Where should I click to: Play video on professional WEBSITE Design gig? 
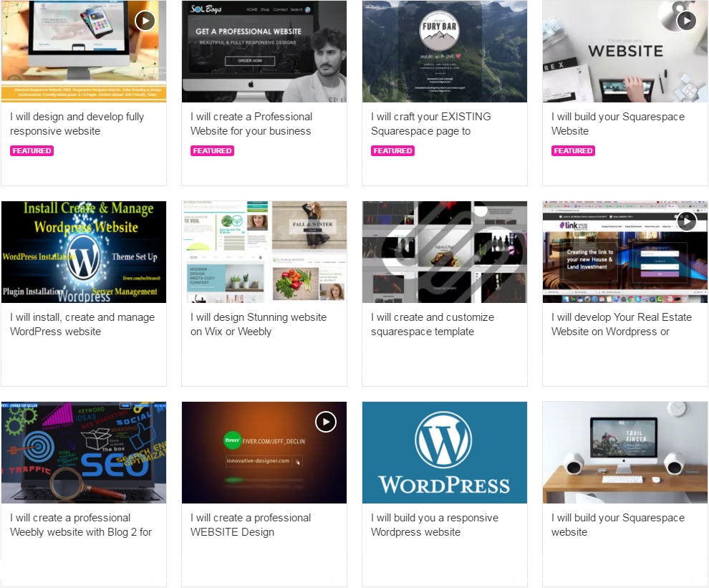[326, 422]
